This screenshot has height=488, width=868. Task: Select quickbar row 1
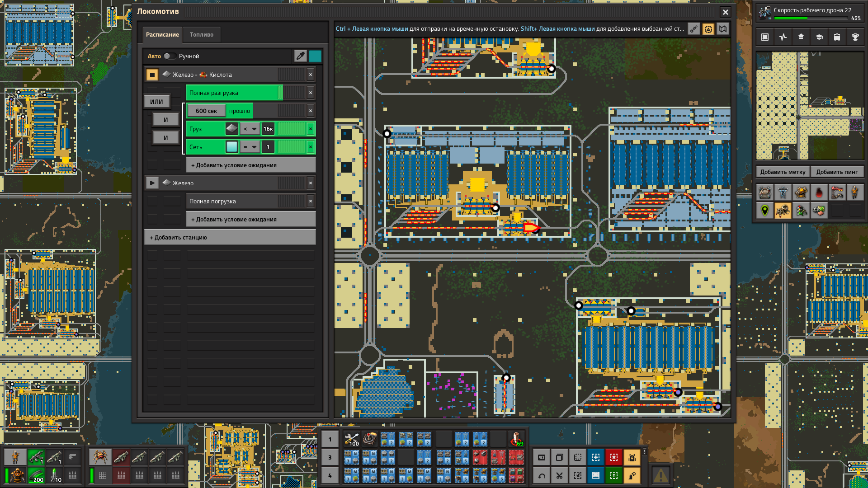pos(330,439)
